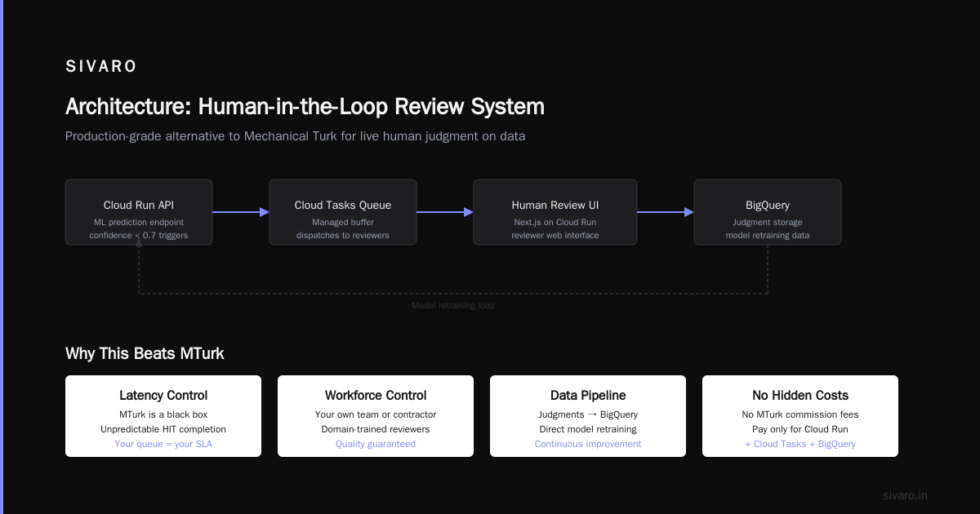980x514 pixels.
Task: Click 'Domain-trained reviewers' text
Action: coord(376,430)
